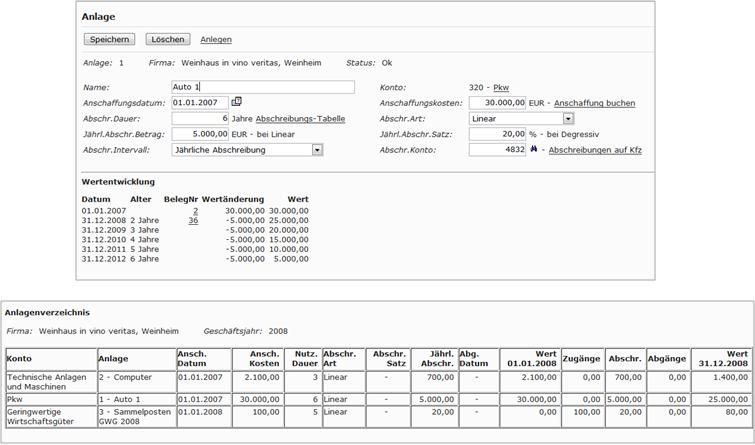This screenshot has width=755, height=445.
Task: Click the Abschr.Dauer years field
Action: (199, 118)
